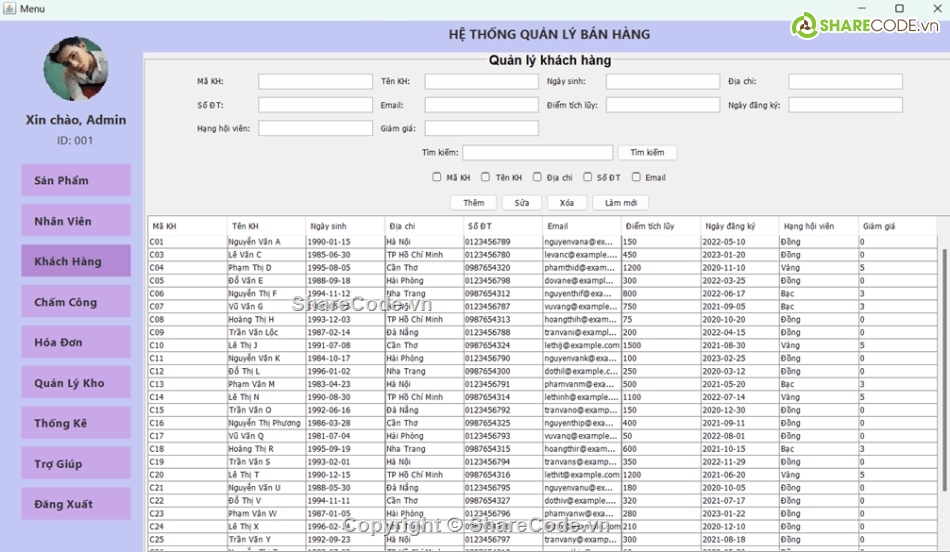This screenshot has width=950, height=552.
Task: Go to Chấm Công page
Action: [76, 302]
